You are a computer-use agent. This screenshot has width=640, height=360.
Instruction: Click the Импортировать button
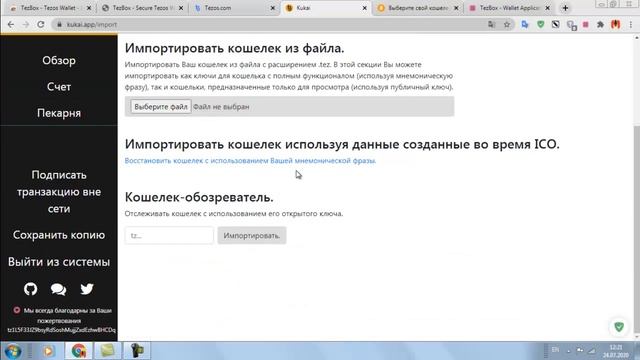pyautogui.click(x=251, y=236)
